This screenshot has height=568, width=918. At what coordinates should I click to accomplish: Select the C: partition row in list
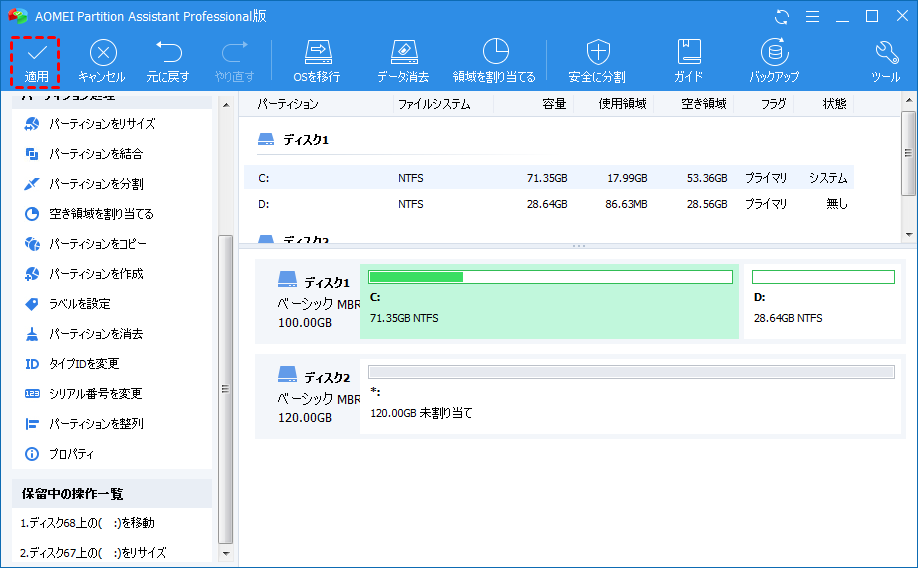coord(549,177)
